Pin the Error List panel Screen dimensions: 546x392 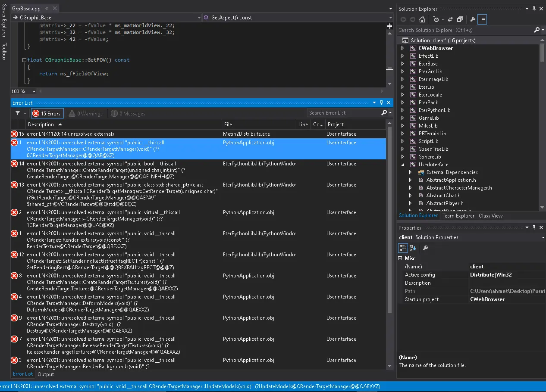point(381,103)
